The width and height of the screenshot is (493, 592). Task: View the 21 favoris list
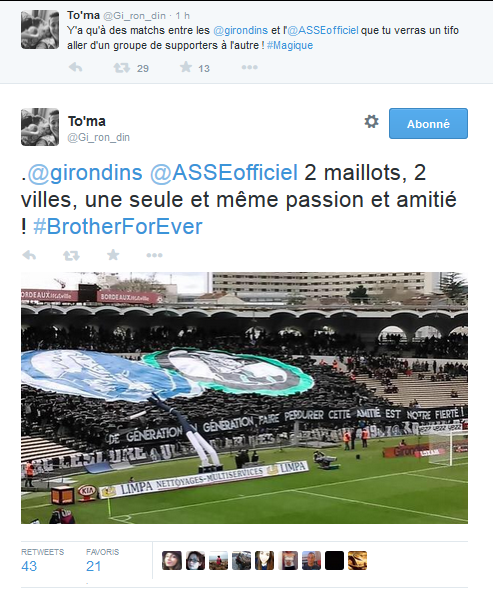click(x=102, y=561)
